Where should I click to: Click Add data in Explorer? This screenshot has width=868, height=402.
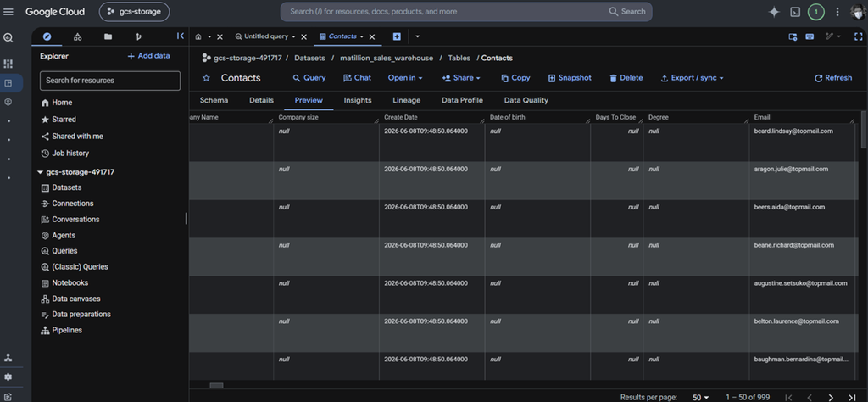tap(148, 56)
